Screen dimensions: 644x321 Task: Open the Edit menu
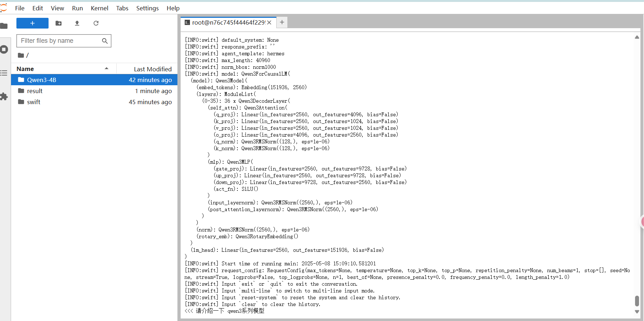click(x=37, y=8)
